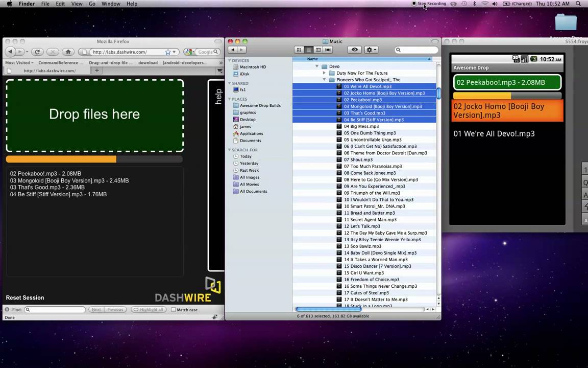
Task: Switch Finder to icon view
Action: tap(299, 50)
